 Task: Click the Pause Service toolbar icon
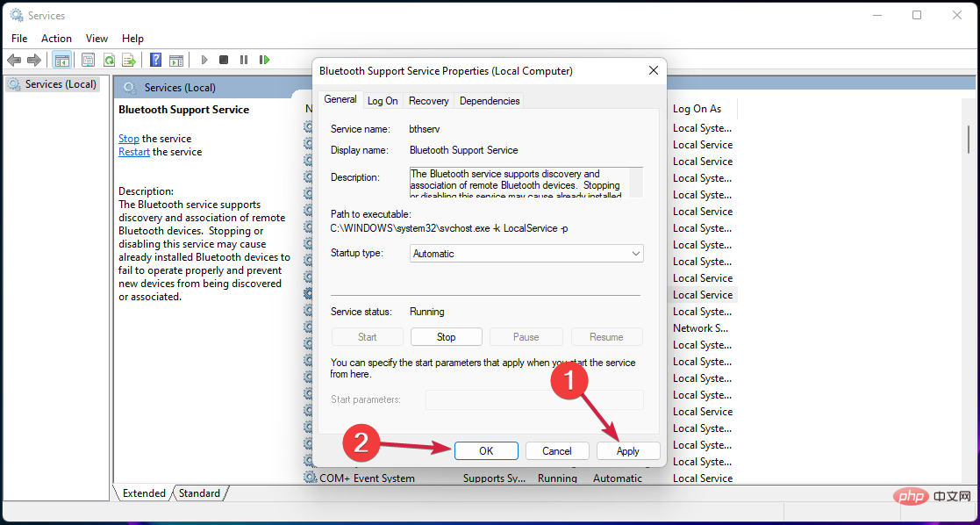244,60
